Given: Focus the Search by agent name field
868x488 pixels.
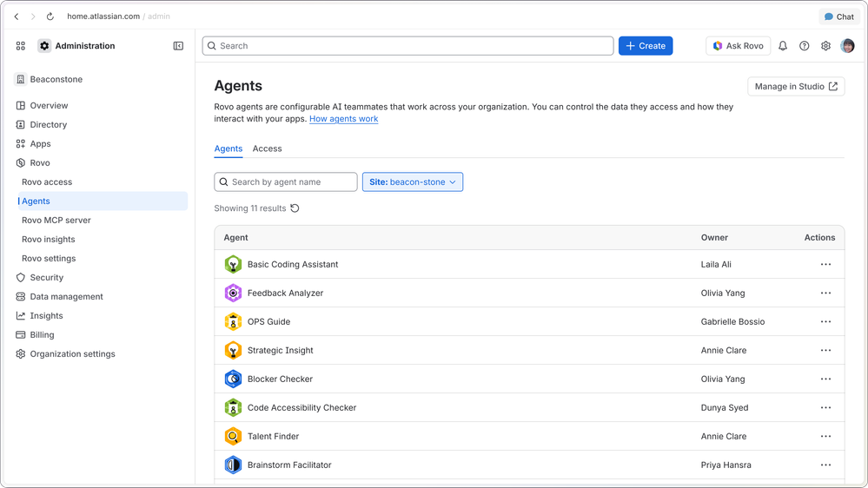Looking at the screenshot, I should (286, 182).
